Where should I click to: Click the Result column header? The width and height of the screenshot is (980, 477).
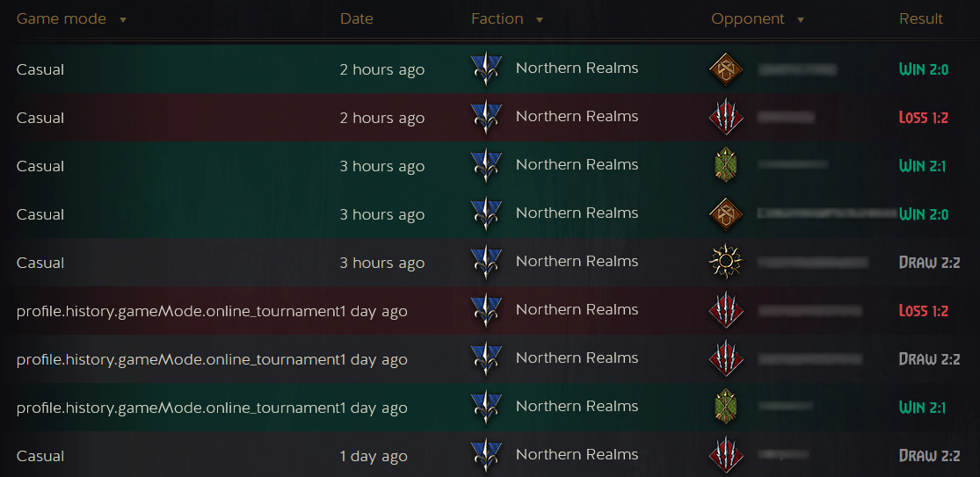(920, 18)
